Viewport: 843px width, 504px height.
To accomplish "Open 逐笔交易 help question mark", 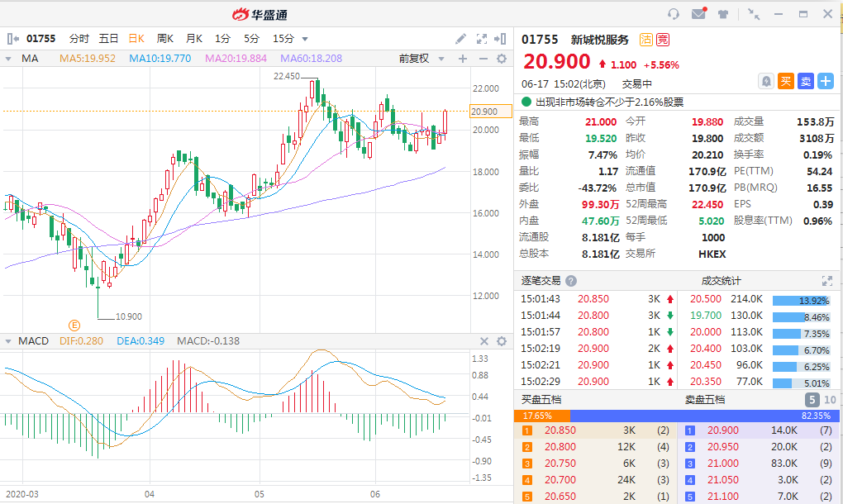I will [x=571, y=281].
